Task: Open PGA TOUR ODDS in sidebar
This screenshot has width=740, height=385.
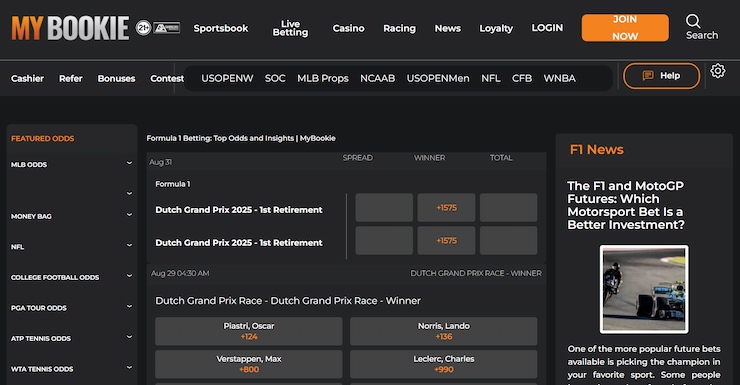Action: tap(39, 308)
